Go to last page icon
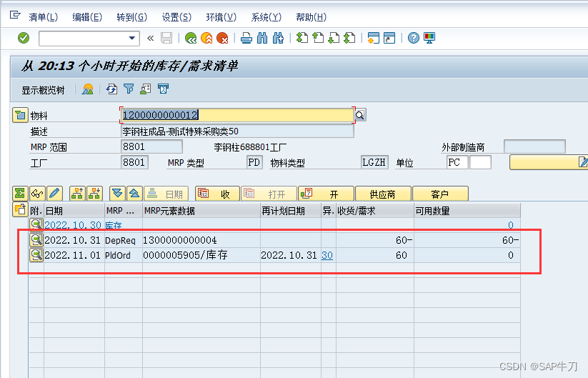This screenshot has height=378, width=588. 349,39
